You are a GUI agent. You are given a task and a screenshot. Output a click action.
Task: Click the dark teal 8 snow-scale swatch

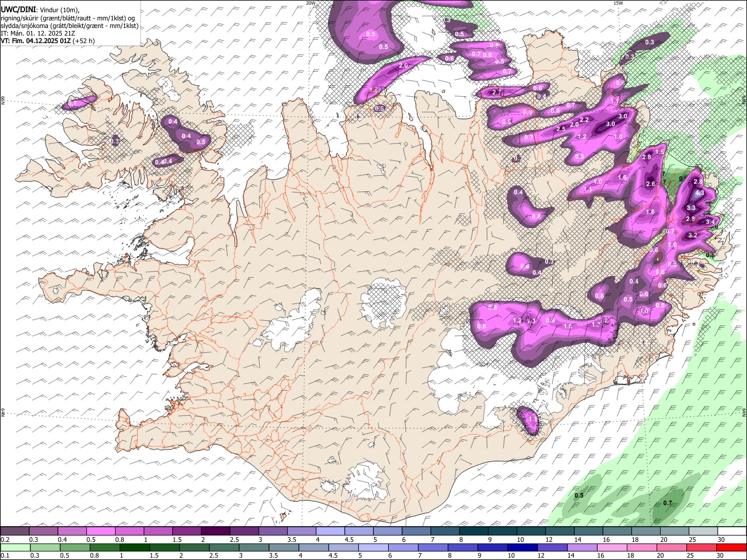(473, 531)
